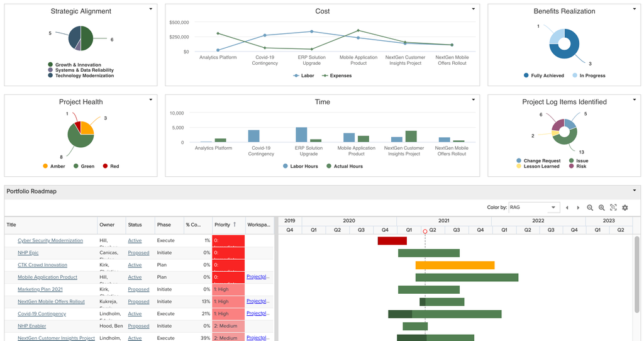Open the Active status link for Covid-19 Contingency
Image resolution: width=644 pixels, height=341 pixels.
click(135, 314)
